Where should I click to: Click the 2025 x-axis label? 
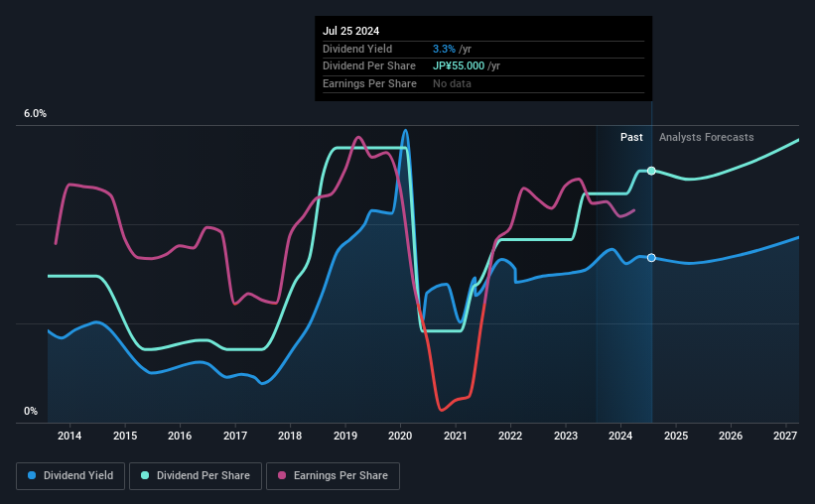point(676,436)
